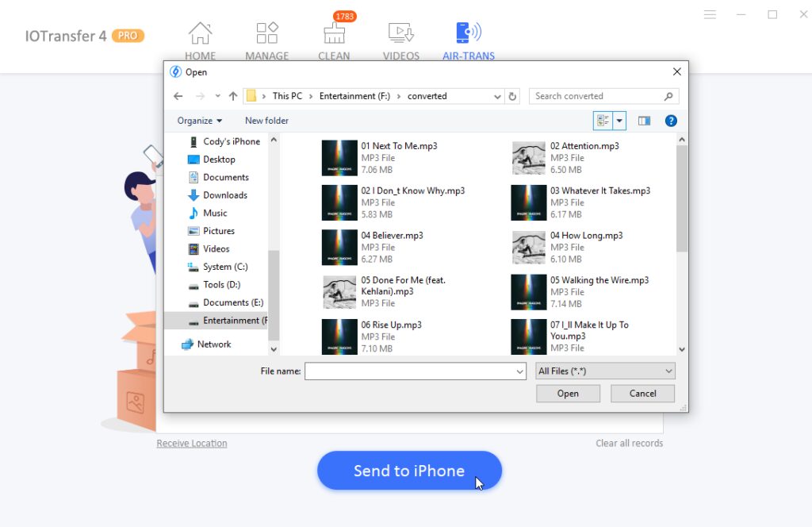The image size is (812, 527).
Task: Open the Receive Location link
Action: click(192, 444)
